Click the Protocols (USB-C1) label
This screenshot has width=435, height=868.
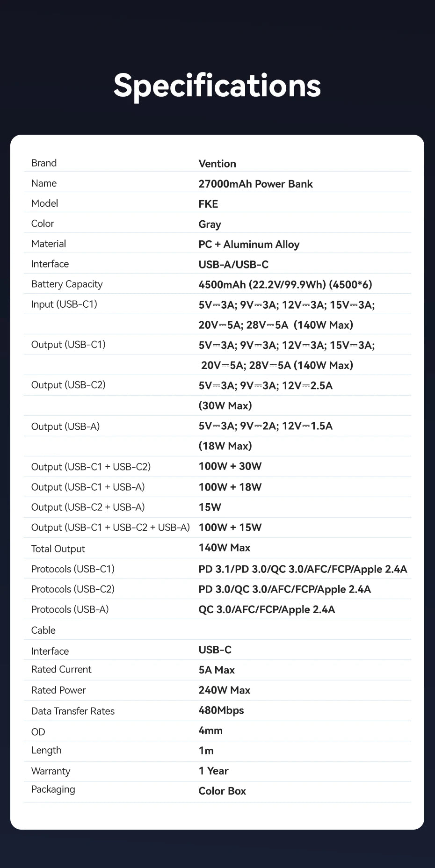click(72, 569)
